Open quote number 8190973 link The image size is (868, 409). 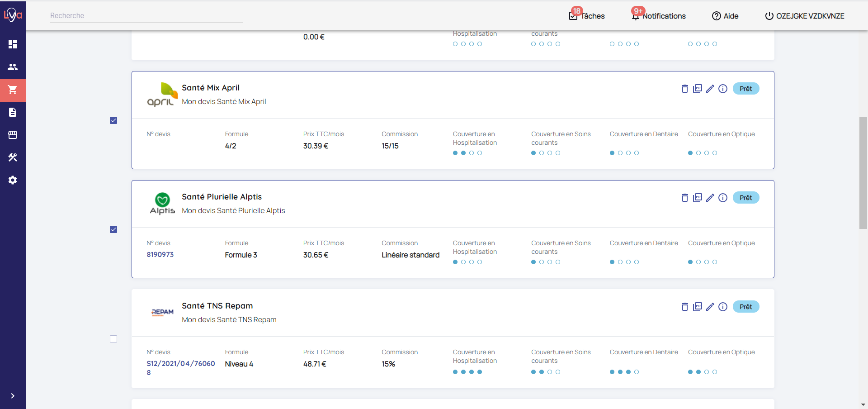click(160, 255)
